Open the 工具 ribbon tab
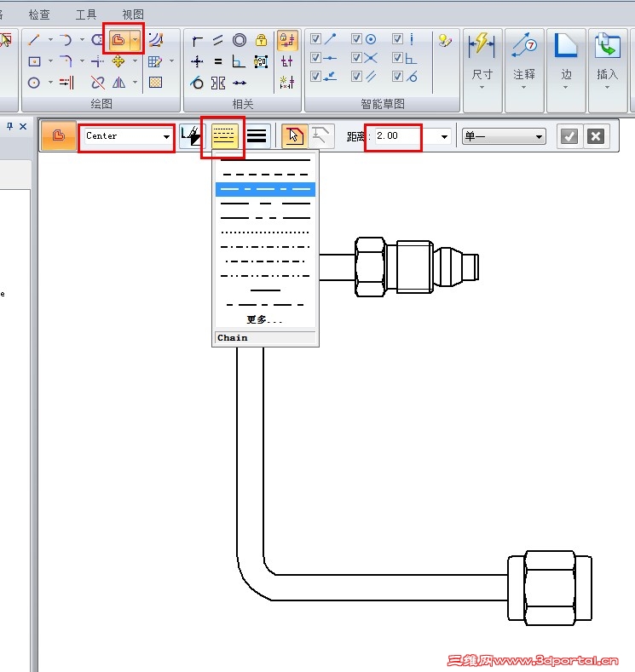This screenshot has width=635, height=672. coord(86,14)
